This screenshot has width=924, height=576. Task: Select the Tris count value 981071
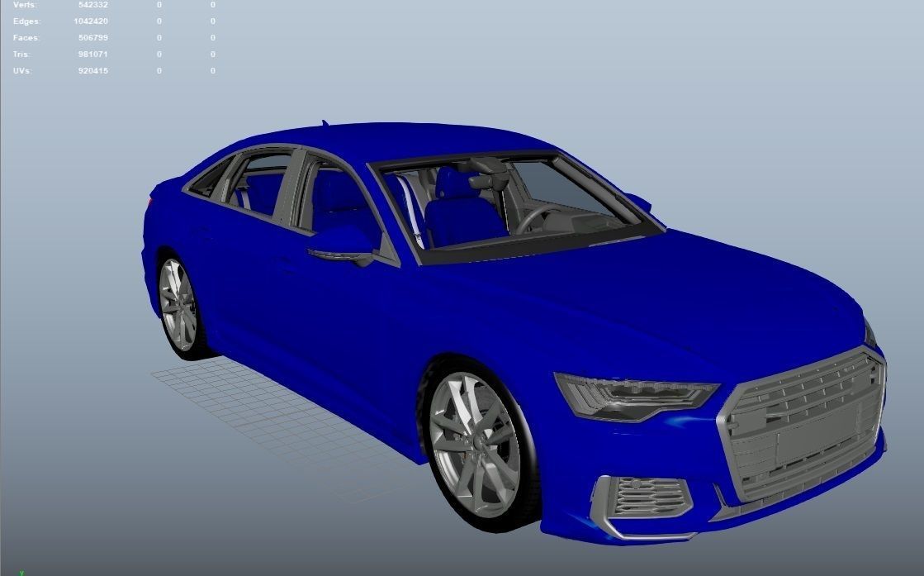click(x=93, y=55)
